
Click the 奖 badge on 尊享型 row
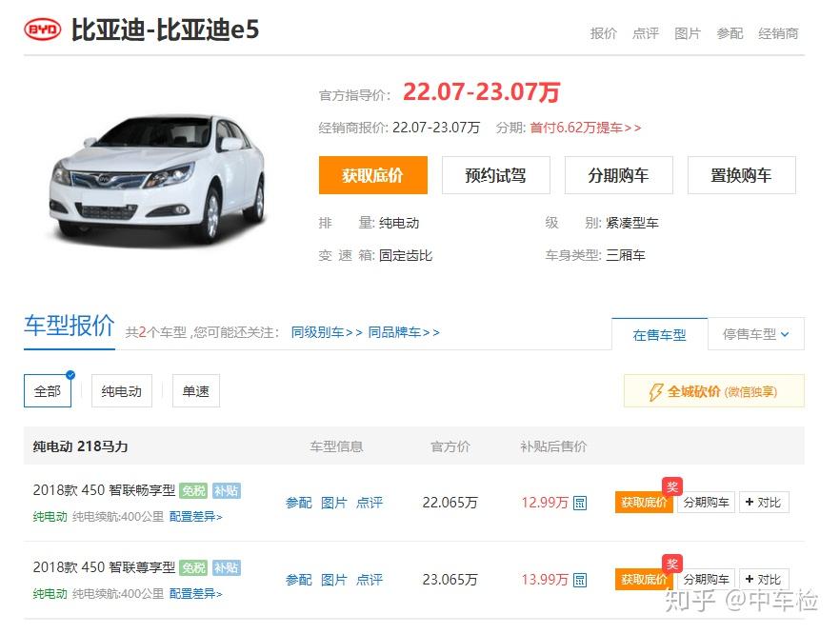672,564
